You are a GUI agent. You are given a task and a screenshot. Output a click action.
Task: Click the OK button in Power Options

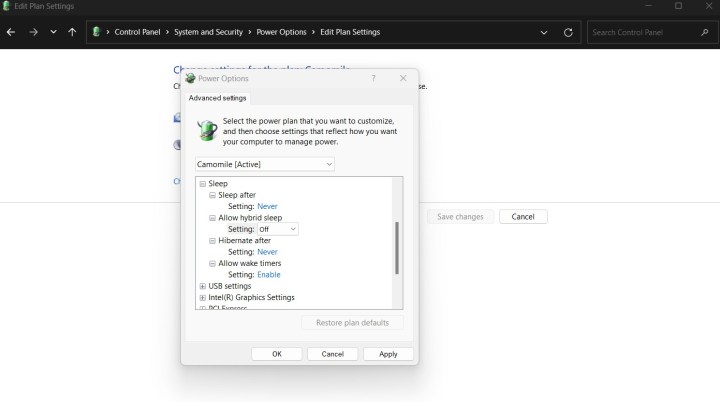tap(277, 354)
